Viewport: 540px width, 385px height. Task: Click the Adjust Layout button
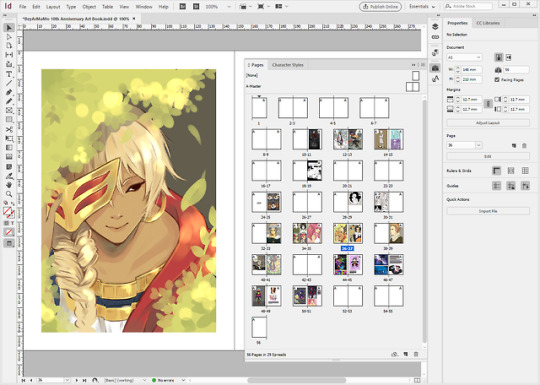coord(488,123)
